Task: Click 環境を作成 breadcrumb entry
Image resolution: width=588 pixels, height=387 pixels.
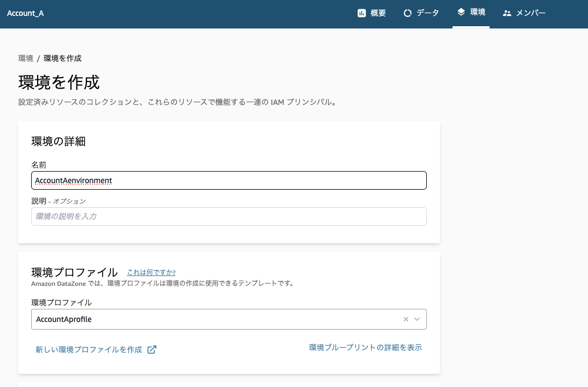Action: pos(62,58)
